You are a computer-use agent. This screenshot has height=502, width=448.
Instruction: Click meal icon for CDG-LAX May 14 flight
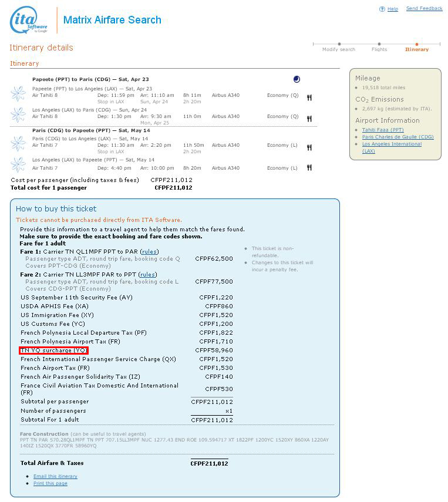pyautogui.click(x=309, y=147)
